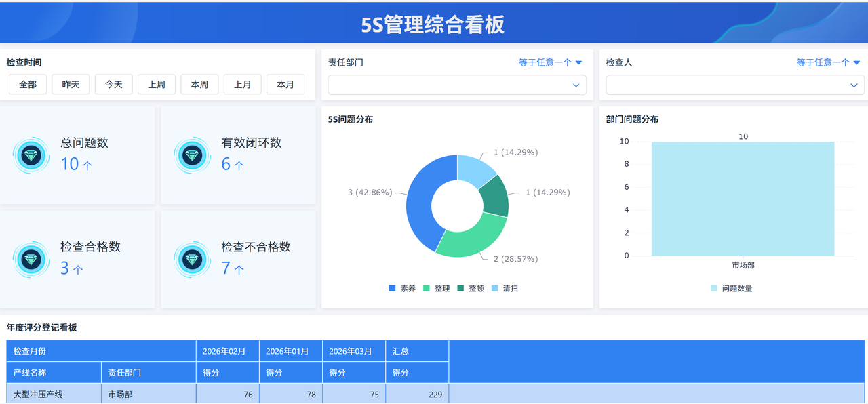Click the 汇总 column header
Viewport: 868px width, 404px height.
coord(417,351)
